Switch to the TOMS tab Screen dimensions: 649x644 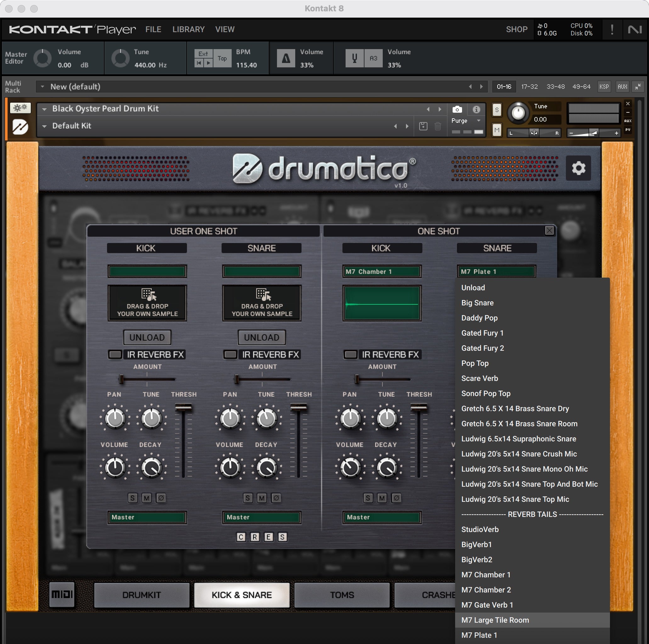coord(342,595)
